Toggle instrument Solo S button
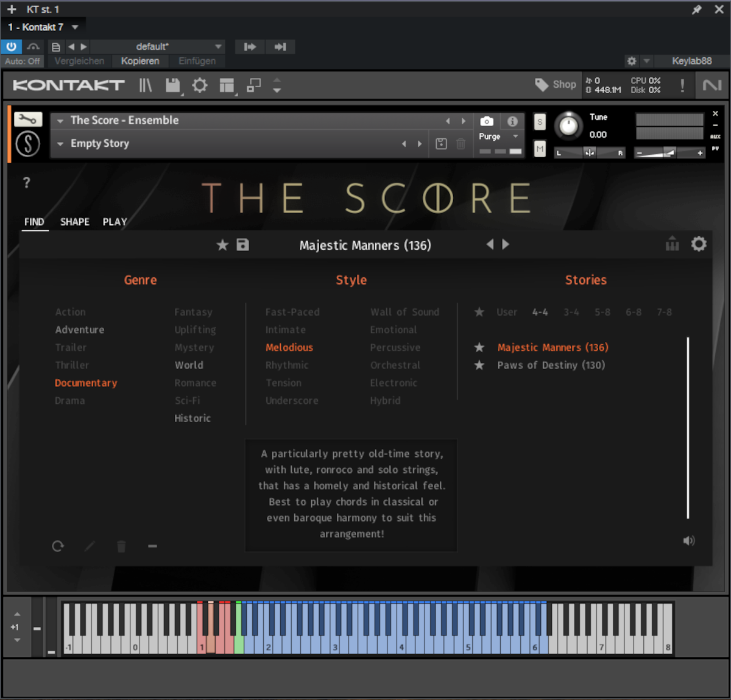This screenshot has height=700, width=731. (540, 122)
